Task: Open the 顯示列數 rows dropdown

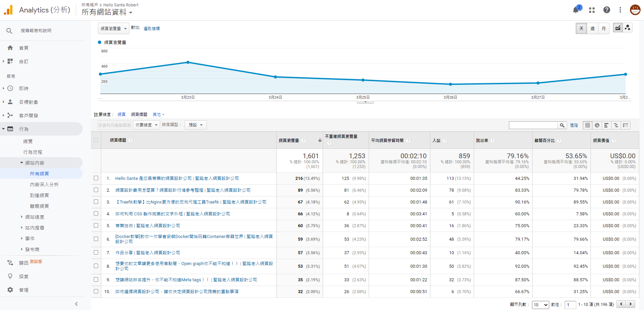Action: (540, 305)
